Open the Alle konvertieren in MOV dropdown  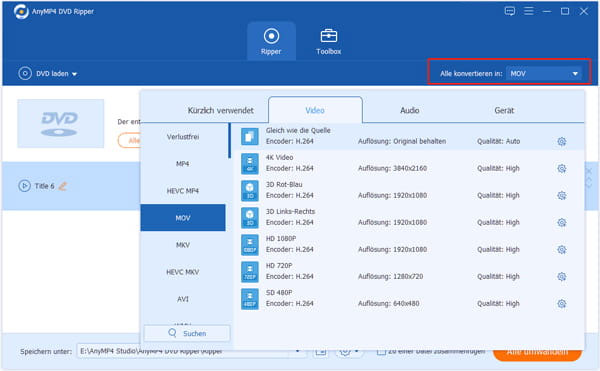543,73
